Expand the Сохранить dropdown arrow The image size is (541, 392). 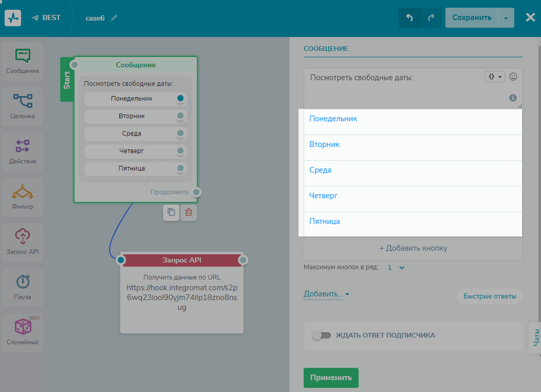point(506,17)
